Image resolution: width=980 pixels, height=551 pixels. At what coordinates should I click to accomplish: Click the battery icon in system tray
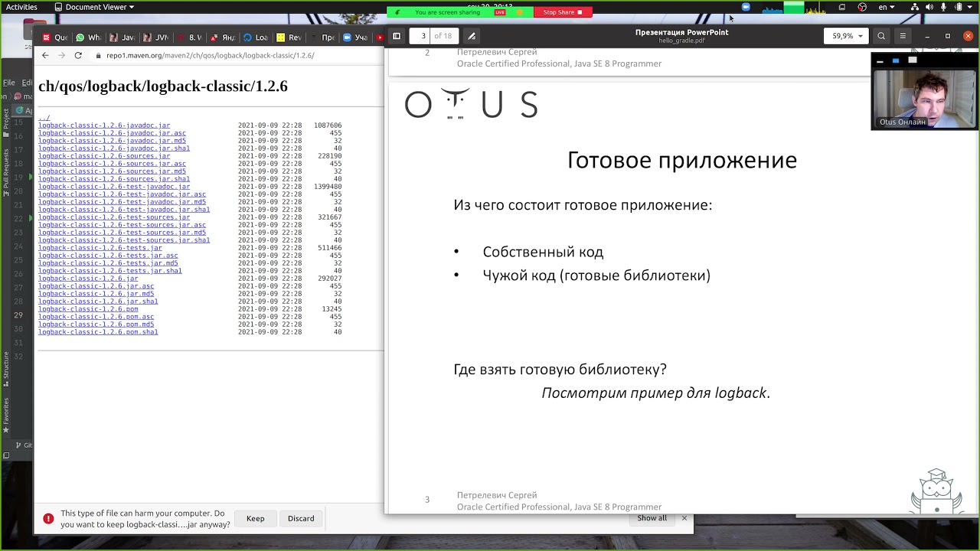pyautogui.click(x=960, y=7)
